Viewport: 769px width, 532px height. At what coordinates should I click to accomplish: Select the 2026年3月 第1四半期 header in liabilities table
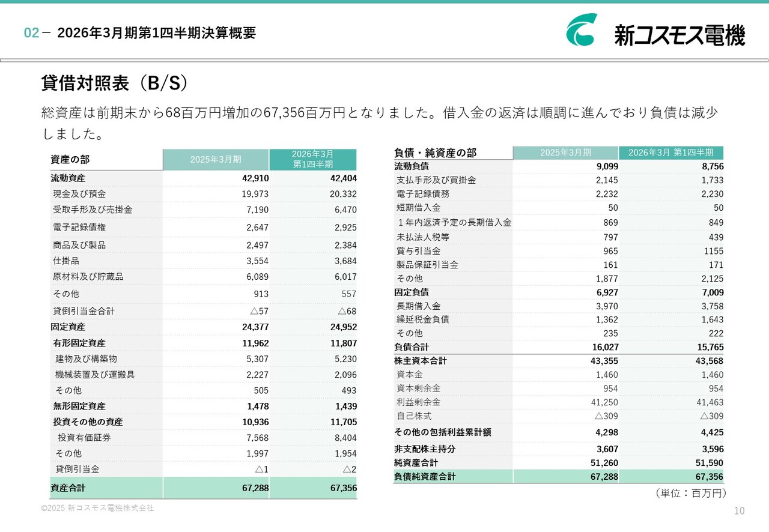coord(670,153)
